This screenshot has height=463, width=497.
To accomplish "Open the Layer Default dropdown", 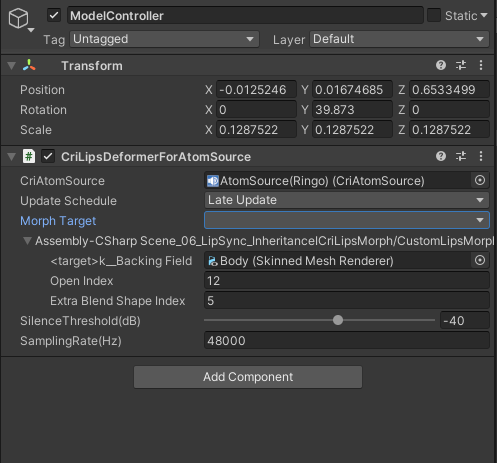I will coord(399,39).
